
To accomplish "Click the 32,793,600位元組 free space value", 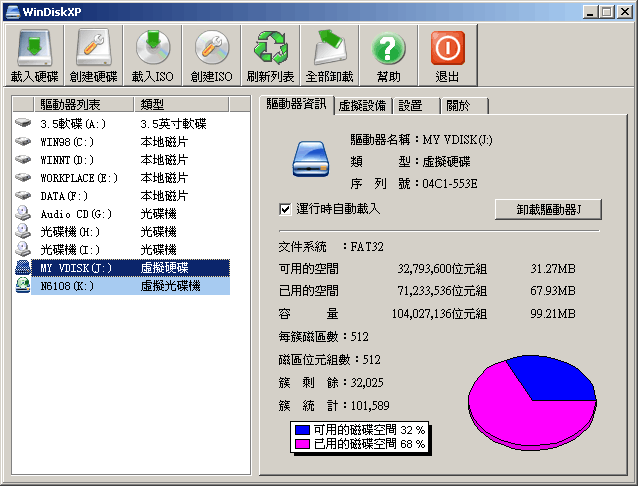I will (442, 269).
